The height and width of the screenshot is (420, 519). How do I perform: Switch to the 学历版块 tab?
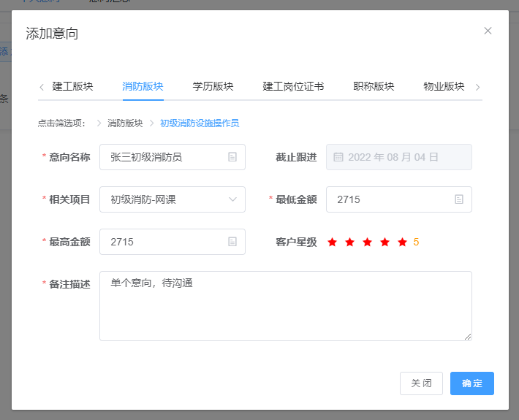point(213,86)
